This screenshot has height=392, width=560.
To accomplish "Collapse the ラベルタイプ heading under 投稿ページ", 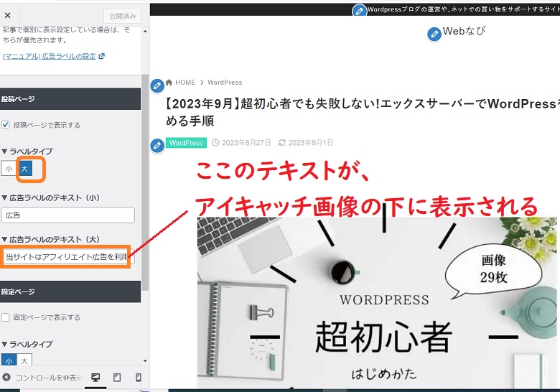I will 27,151.
